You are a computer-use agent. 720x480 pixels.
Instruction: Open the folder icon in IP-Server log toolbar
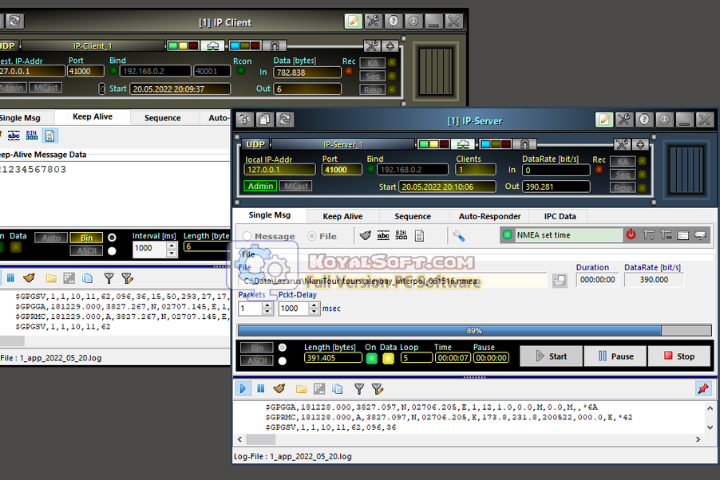click(x=301, y=389)
